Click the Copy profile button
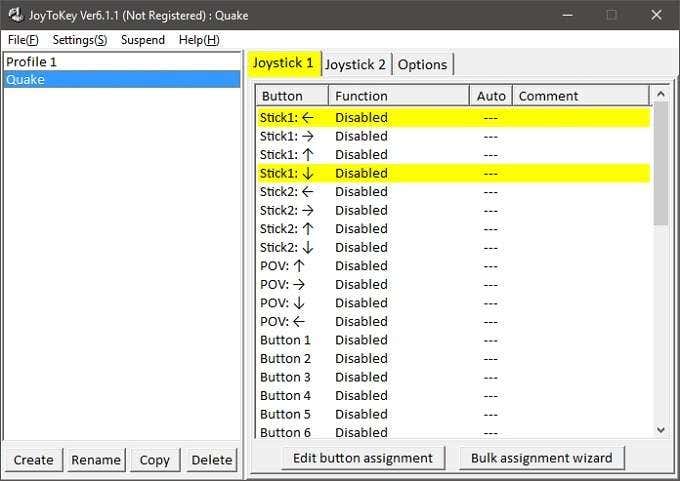680x481 pixels. 154,460
